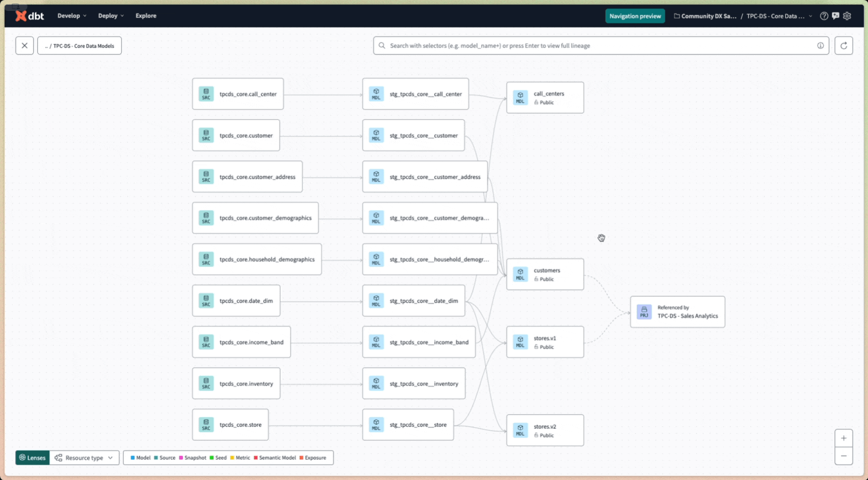
Task: Select the Explore menu item
Action: pyautogui.click(x=145, y=15)
